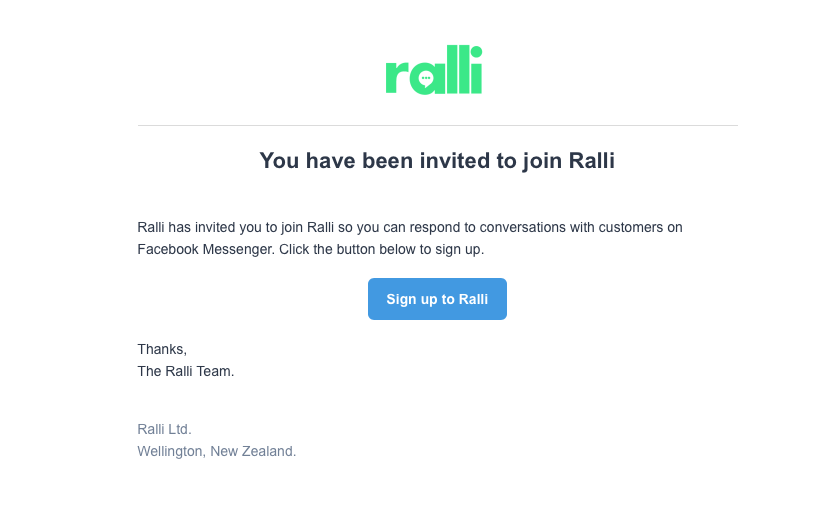
Task: Click the green Ralli logo
Action: click(434, 70)
